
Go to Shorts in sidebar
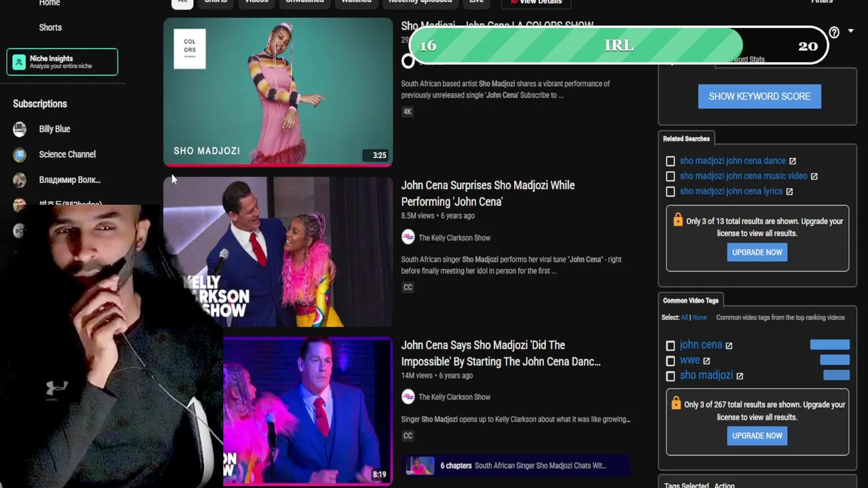click(x=50, y=28)
